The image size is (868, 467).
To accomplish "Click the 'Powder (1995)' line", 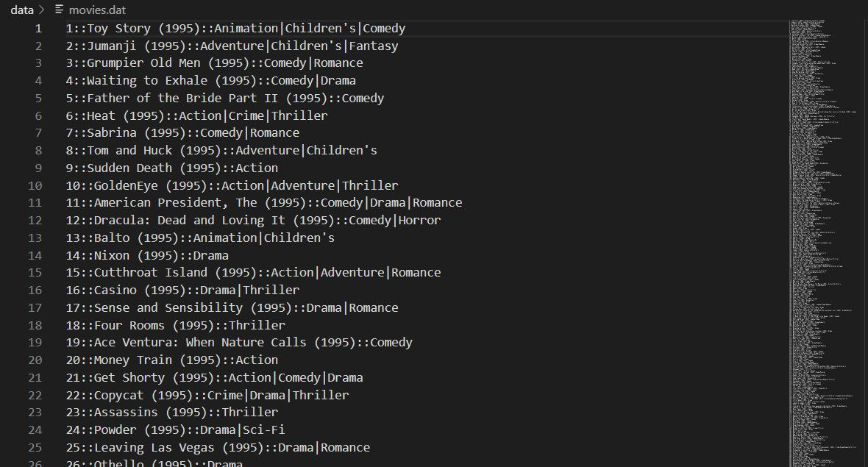I will pyautogui.click(x=176, y=430).
